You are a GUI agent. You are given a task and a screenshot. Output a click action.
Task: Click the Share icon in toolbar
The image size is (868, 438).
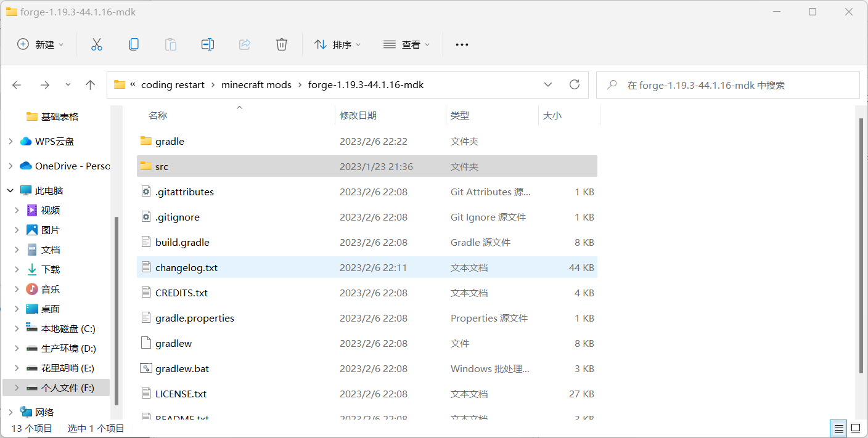click(x=245, y=44)
